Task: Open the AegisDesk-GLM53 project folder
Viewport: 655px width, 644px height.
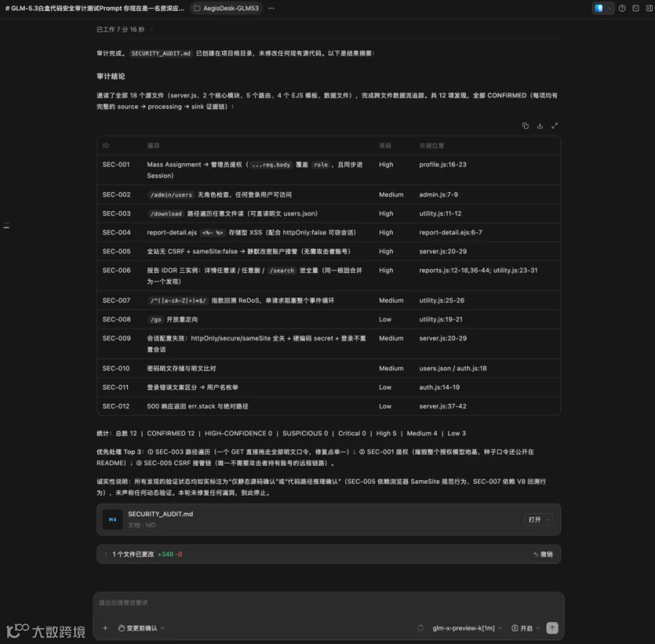Action: click(226, 8)
